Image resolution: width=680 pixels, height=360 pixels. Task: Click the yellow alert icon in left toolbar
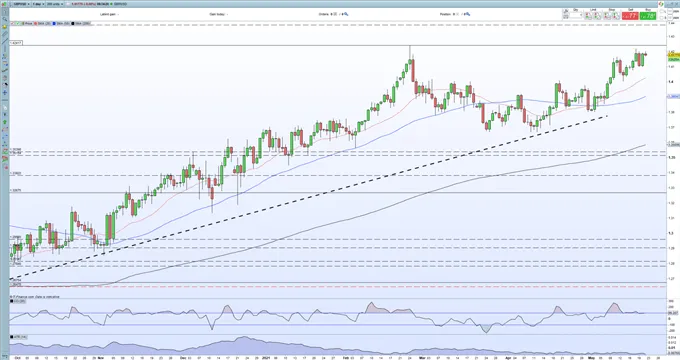click(5, 26)
